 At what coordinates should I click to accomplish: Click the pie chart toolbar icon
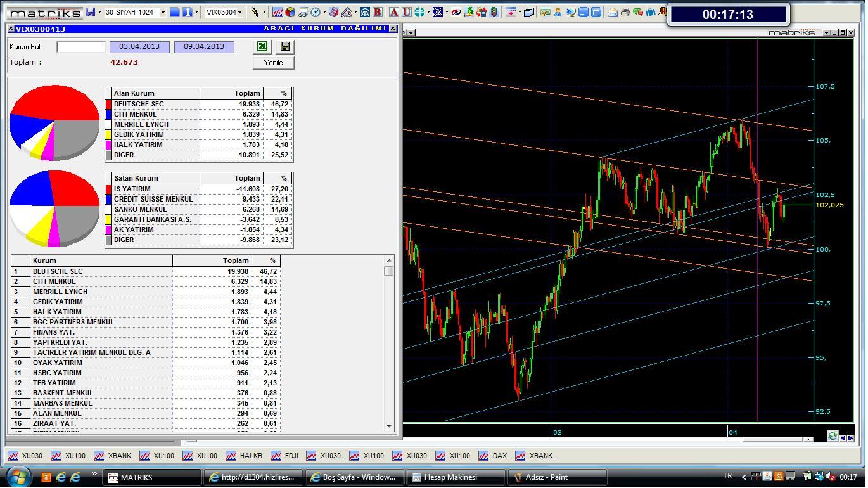(290, 12)
